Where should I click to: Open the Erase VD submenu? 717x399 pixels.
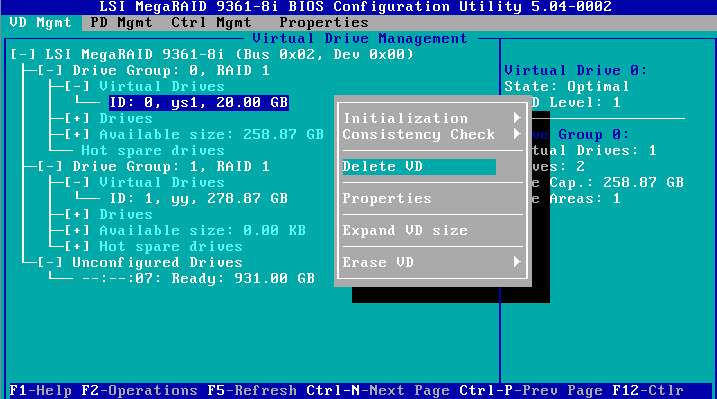click(432, 262)
